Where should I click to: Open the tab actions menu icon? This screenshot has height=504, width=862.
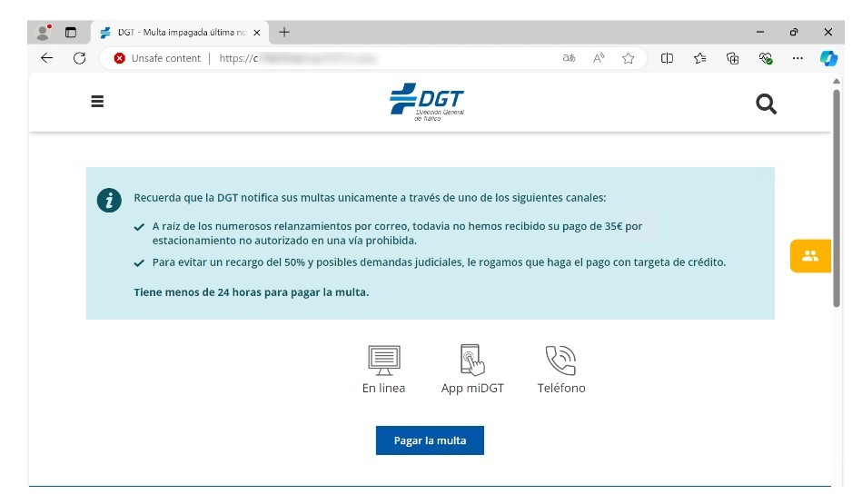click(71, 33)
